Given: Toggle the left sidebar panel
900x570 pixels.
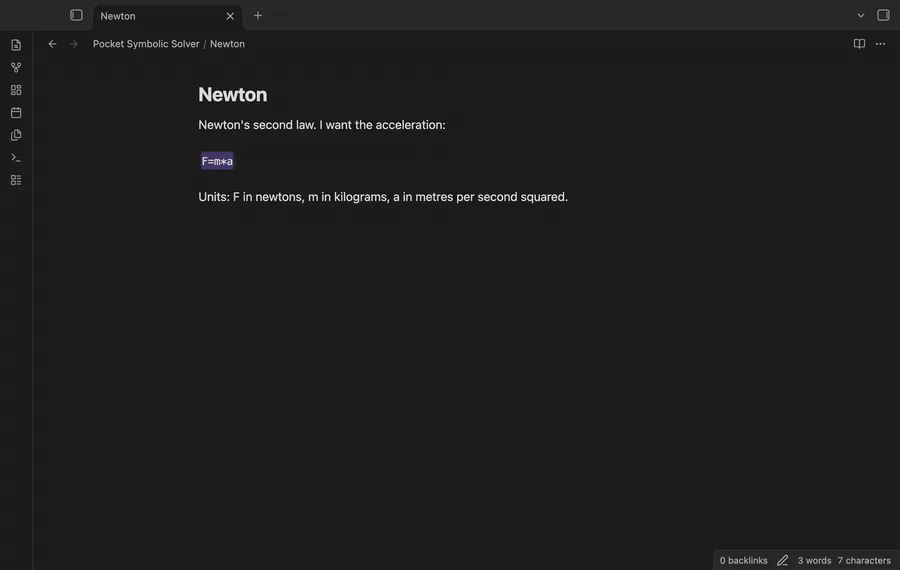Looking at the screenshot, I should click(76, 15).
